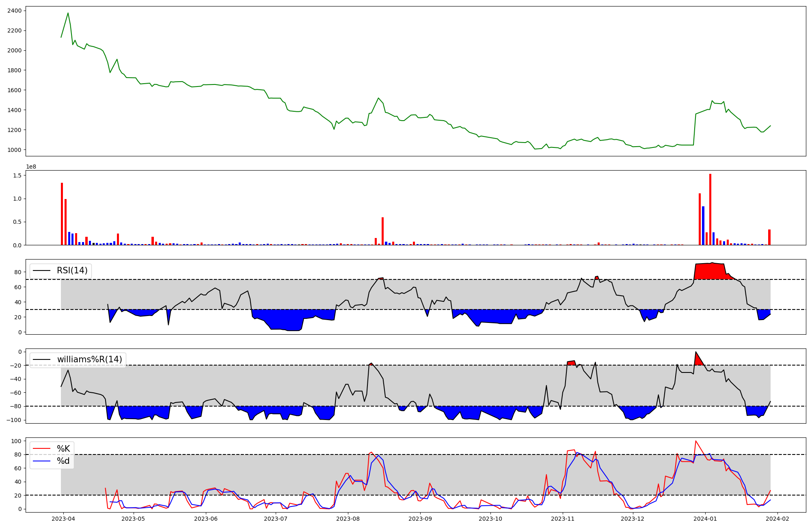Click the last red volume bar on right
Image resolution: width=812 pixels, height=528 pixels.
click(769, 237)
